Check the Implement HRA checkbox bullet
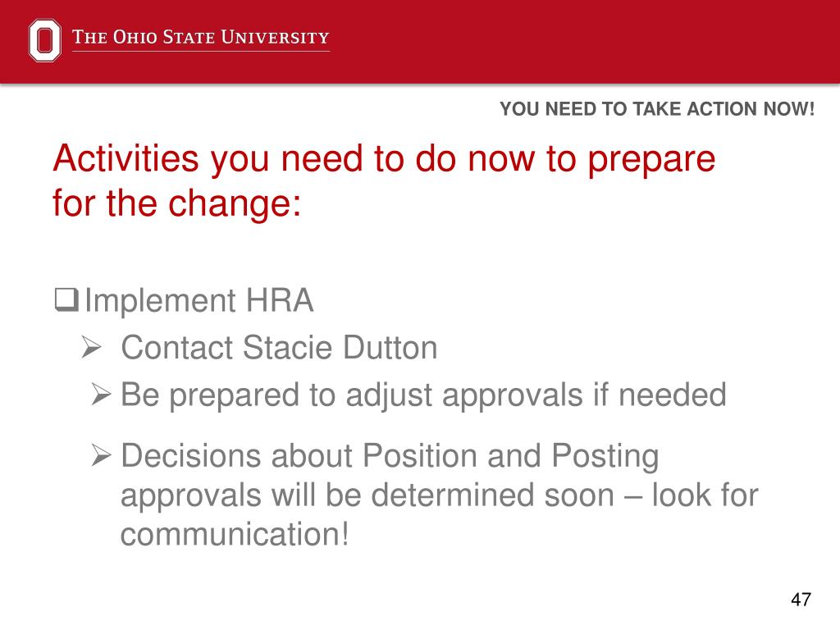The height and width of the screenshot is (630, 840). (x=66, y=300)
